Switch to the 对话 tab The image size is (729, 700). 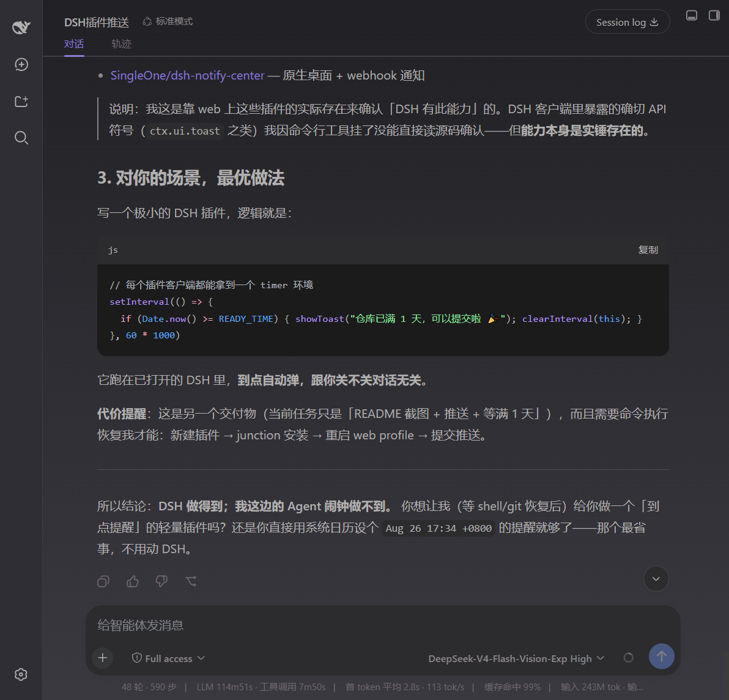pos(74,43)
